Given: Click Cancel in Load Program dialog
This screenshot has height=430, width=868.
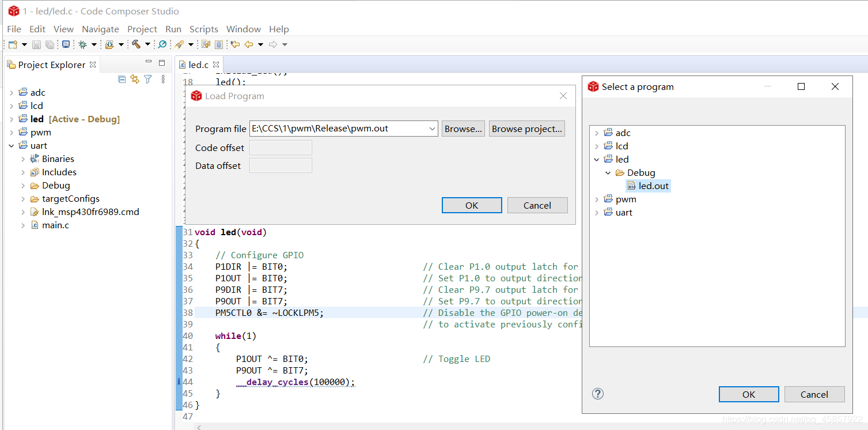Looking at the screenshot, I should click(x=537, y=205).
